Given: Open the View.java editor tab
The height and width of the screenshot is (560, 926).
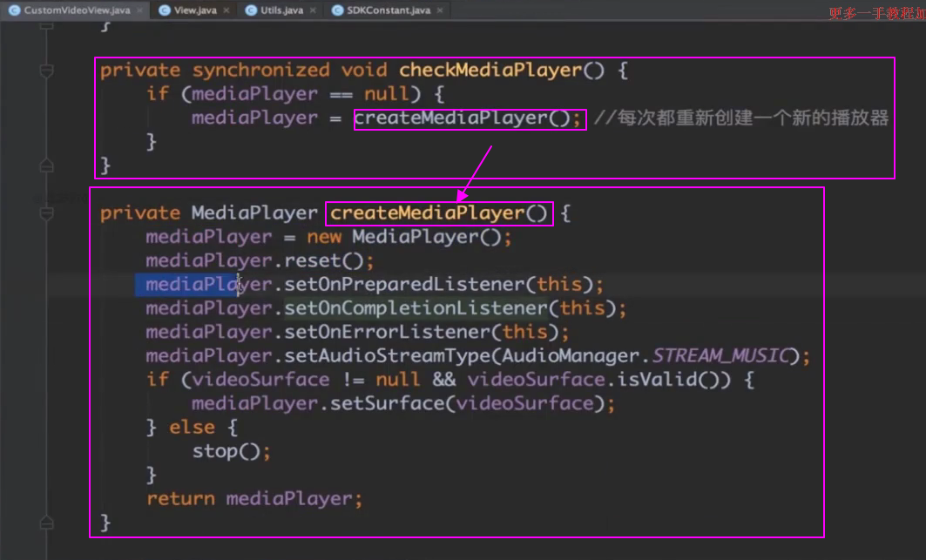Looking at the screenshot, I should click(x=195, y=10).
